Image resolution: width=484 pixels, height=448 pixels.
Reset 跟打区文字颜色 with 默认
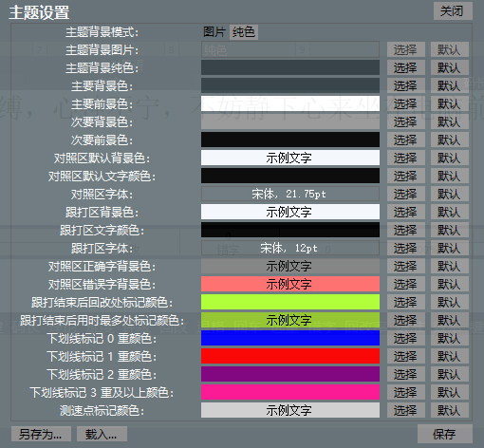450,230
